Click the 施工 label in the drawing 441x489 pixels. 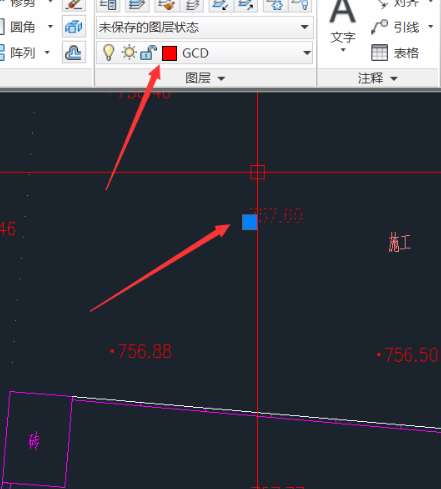pos(399,242)
